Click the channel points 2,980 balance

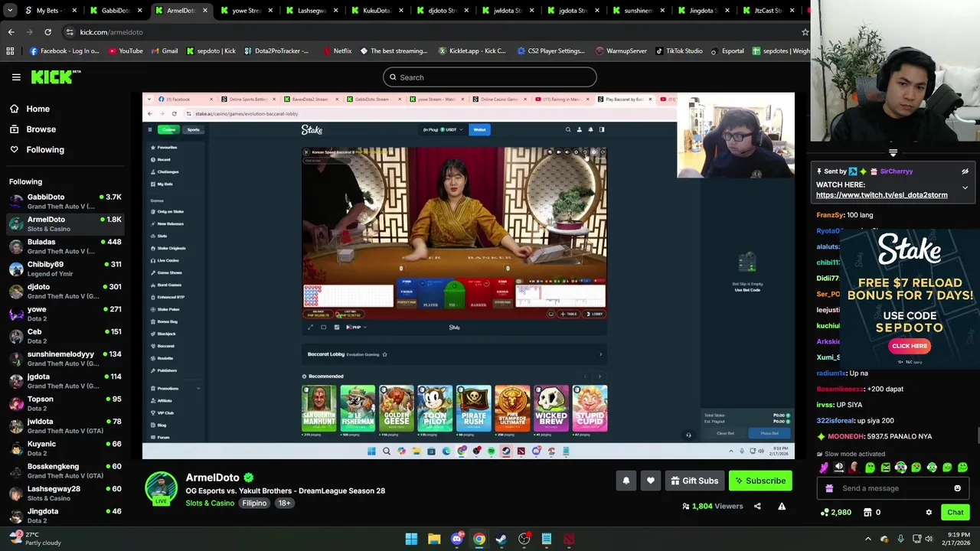[x=836, y=512]
